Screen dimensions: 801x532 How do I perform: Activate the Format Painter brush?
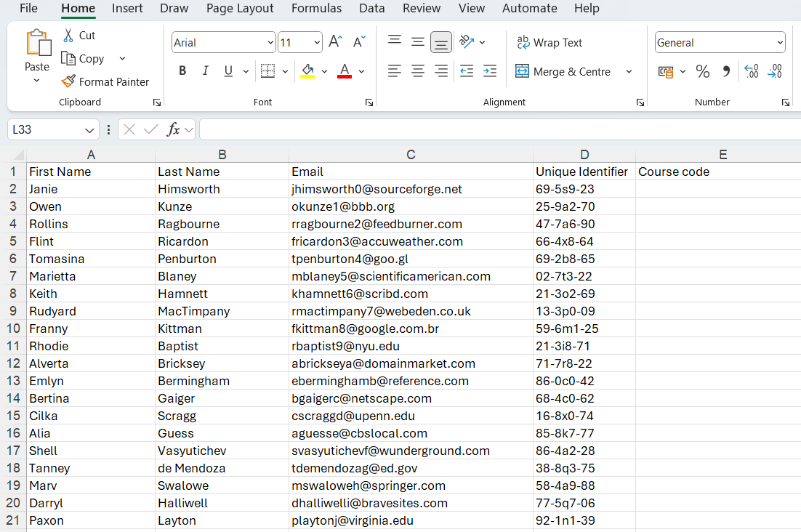[68, 81]
